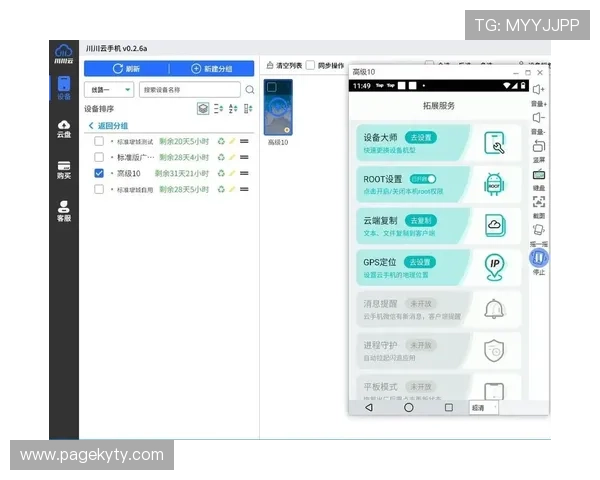This screenshot has height=480, width=600.
Task: Click the 高级10 device screen thumbnail
Action: [278, 107]
